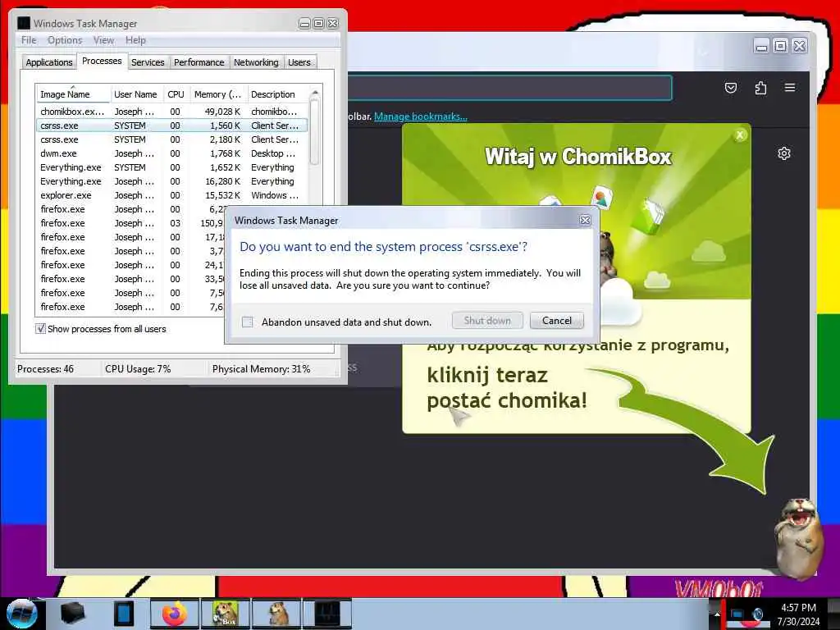Open Firefox extensions puzzle icon
Screen dimensions: 840x630
tap(760, 88)
